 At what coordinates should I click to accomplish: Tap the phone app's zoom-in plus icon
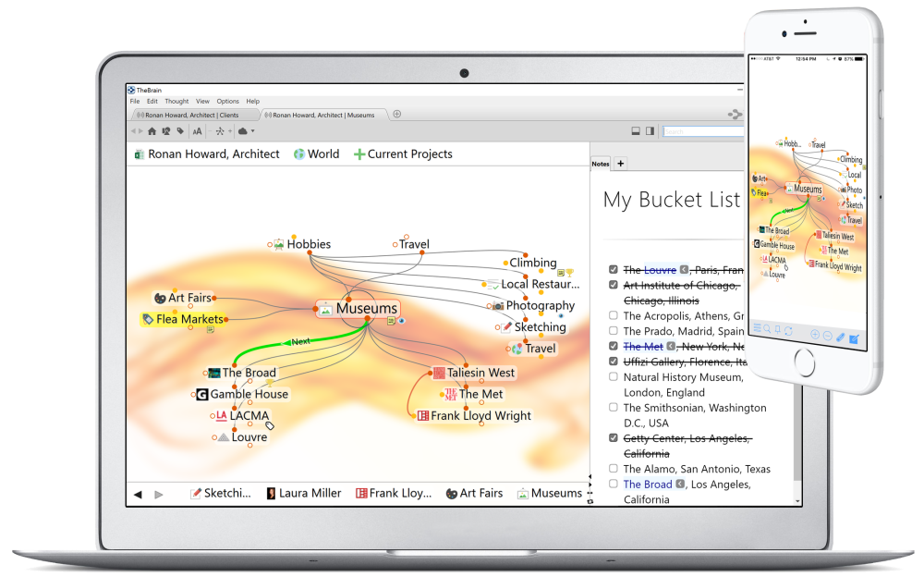(815, 335)
